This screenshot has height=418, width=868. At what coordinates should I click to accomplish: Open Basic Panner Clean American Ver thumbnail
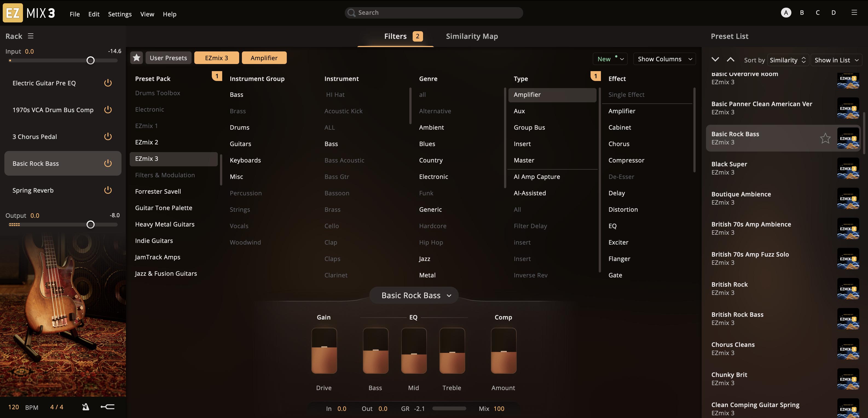pos(848,108)
